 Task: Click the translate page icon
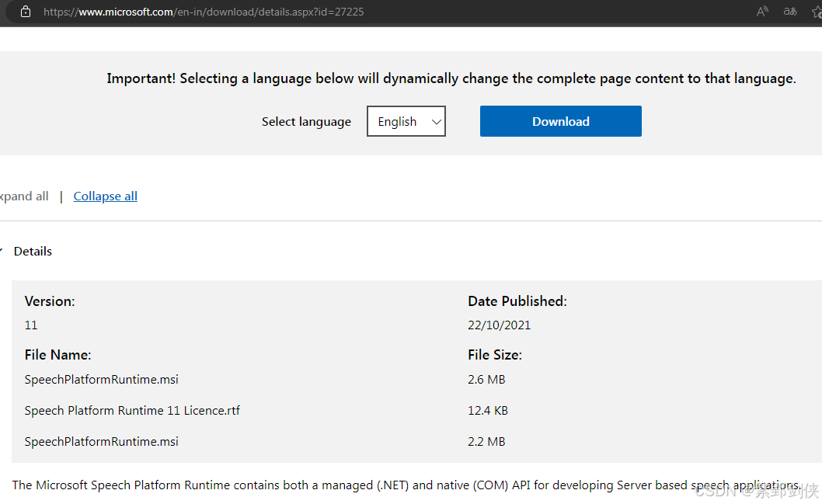tap(790, 11)
